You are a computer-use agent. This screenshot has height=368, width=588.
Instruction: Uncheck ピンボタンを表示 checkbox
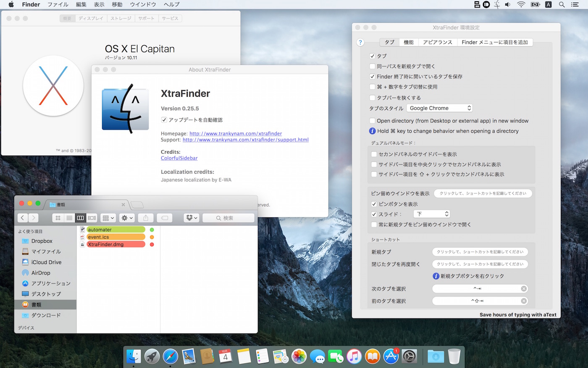(374, 204)
